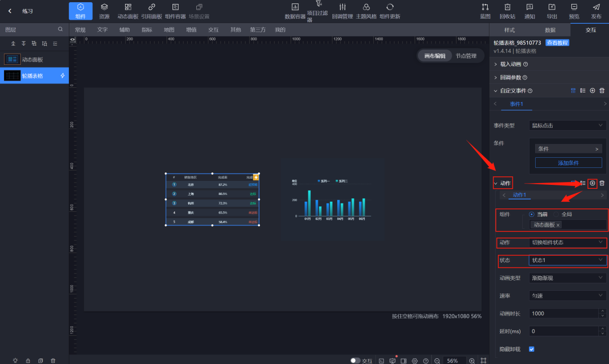Move layer up one level icon

(34, 43)
